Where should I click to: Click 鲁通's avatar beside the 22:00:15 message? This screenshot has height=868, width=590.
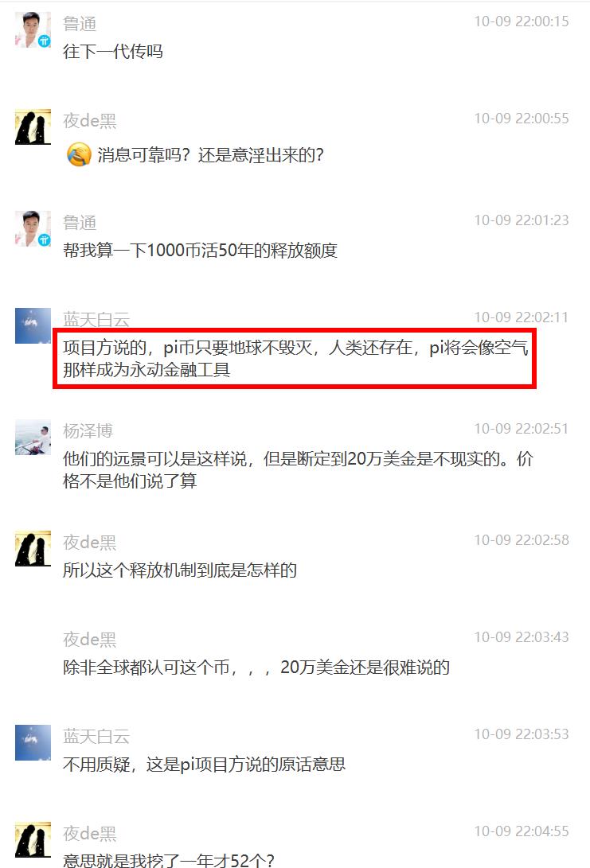pos(33,29)
